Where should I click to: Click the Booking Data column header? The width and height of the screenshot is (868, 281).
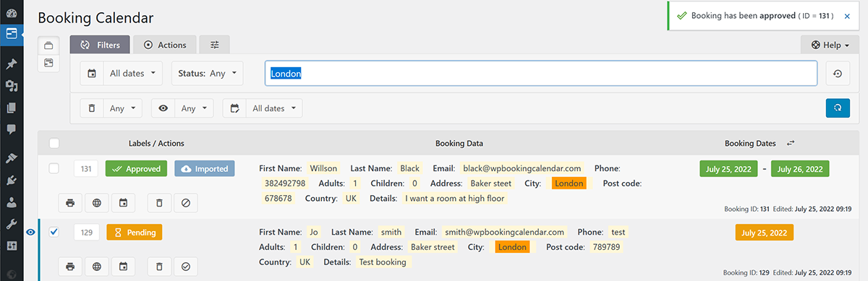click(459, 143)
